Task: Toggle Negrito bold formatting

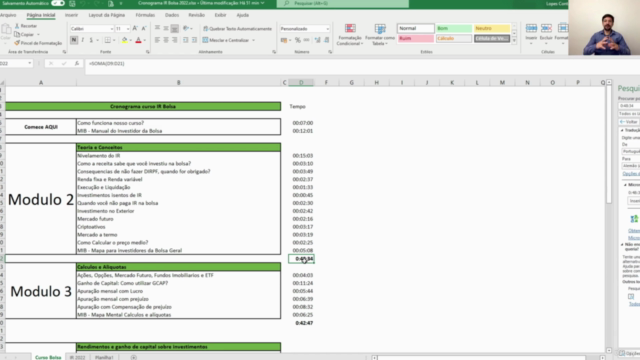Action: 74,40
